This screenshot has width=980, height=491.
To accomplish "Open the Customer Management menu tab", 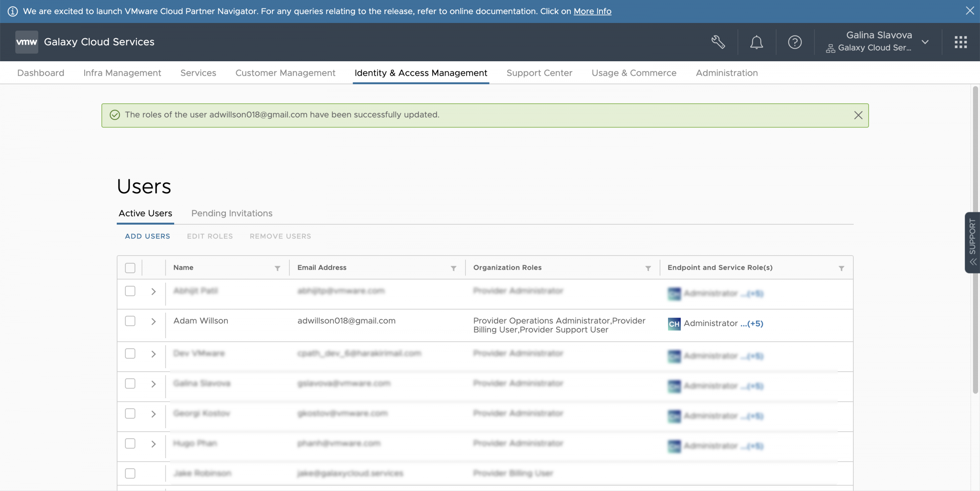I will pyautogui.click(x=285, y=73).
